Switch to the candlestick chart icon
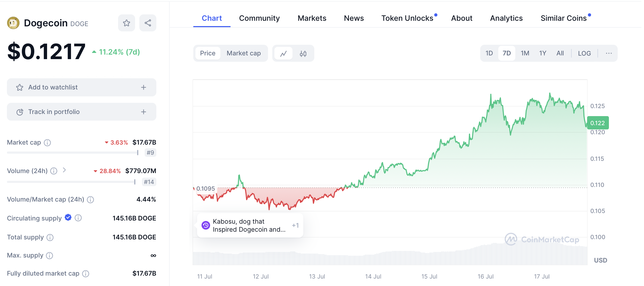This screenshot has height=286, width=644. pos(303,54)
